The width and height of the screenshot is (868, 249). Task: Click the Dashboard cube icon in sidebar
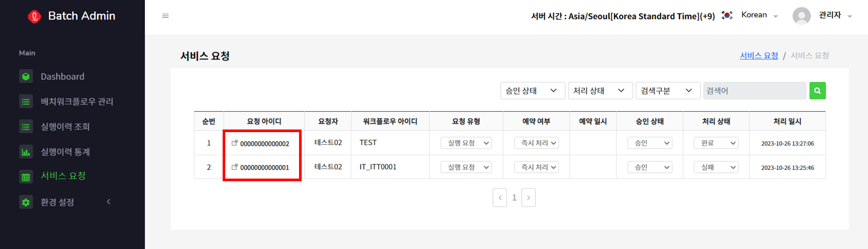coord(26,76)
